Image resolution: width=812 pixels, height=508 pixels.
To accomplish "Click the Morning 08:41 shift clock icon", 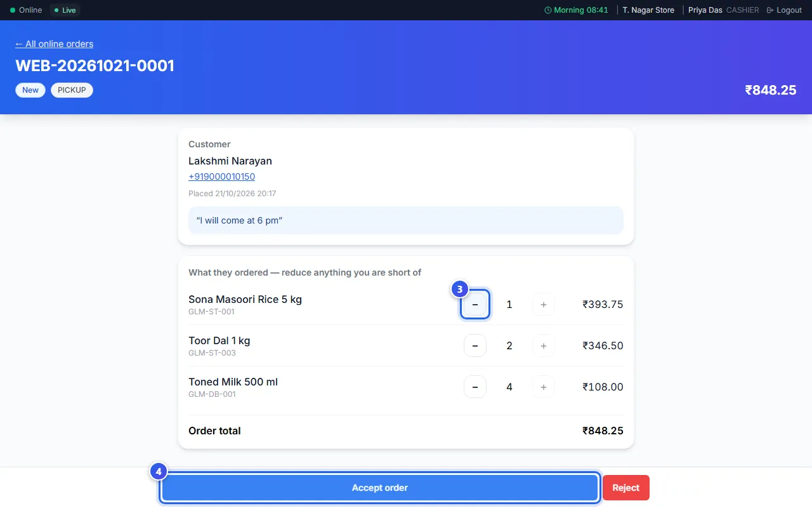I will [x=548, y=10].
